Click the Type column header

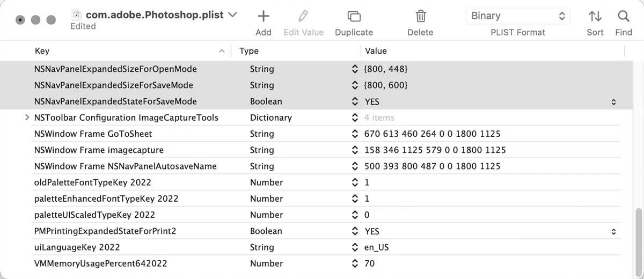pyautogui.click(x=295, y=51)
